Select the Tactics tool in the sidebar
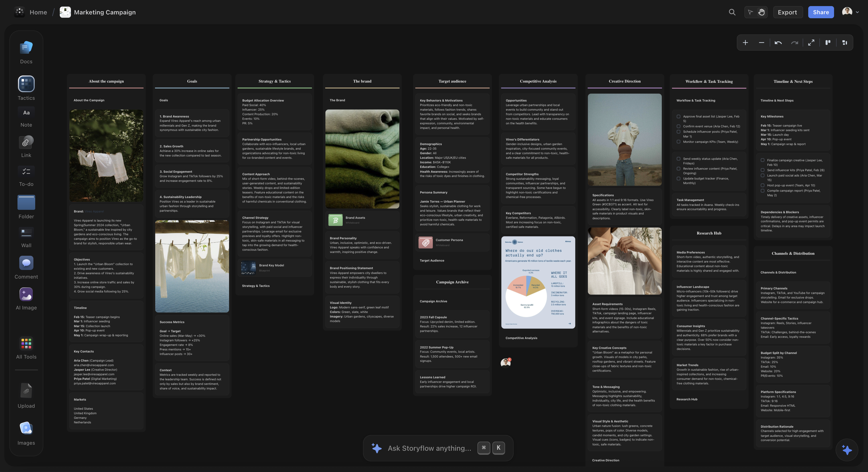 pos(26,84)
